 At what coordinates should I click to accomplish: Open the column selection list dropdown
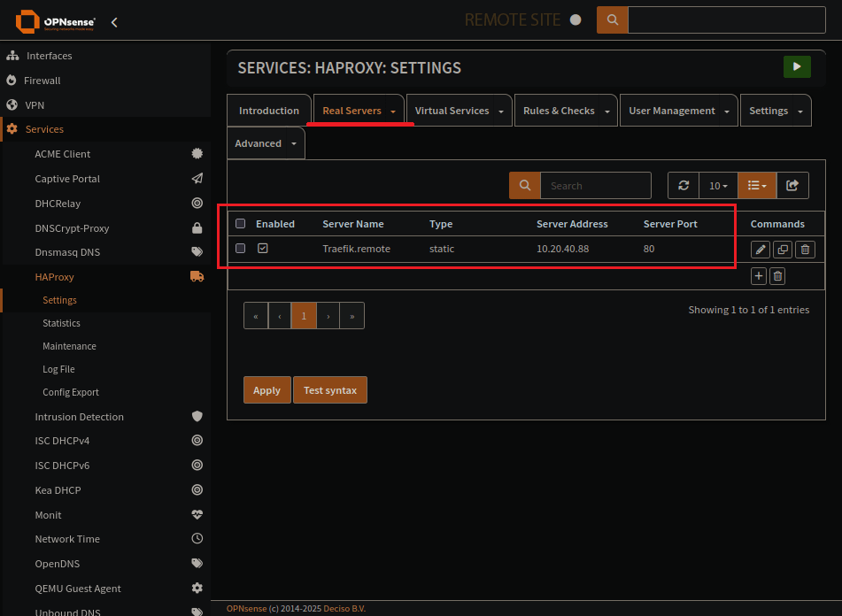click(x=757, y=186)
